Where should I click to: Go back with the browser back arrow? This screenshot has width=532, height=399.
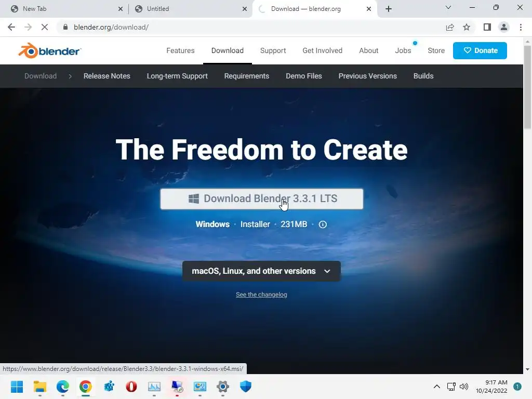pyautogui.click(x=11, y=27)
